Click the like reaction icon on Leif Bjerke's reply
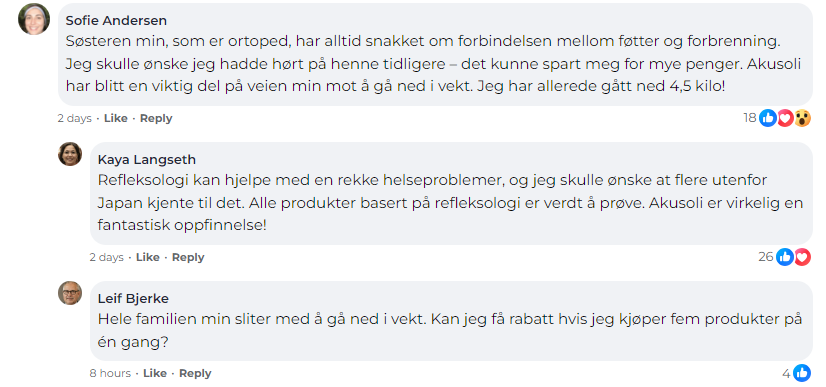 802,373
